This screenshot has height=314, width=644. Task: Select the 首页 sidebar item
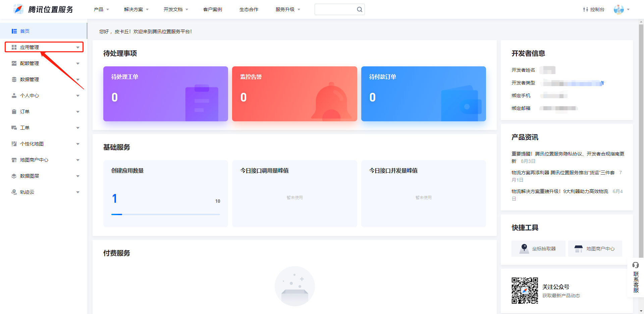[44, 31]
